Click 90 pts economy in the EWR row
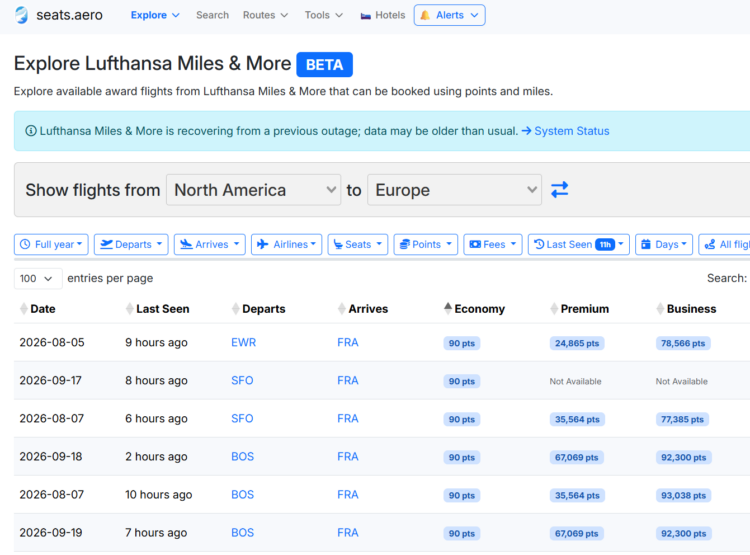The width and height of the screenshot is (750, 555). (x=462, y=343)
